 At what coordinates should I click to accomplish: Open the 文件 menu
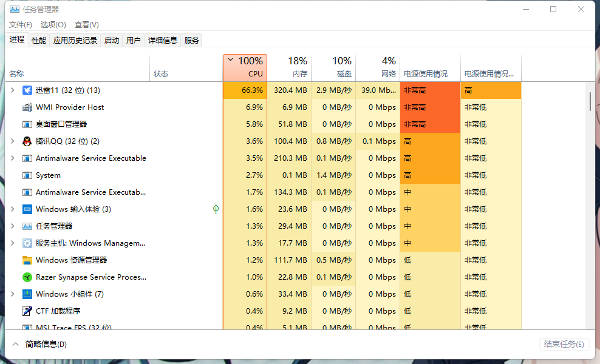21,24
